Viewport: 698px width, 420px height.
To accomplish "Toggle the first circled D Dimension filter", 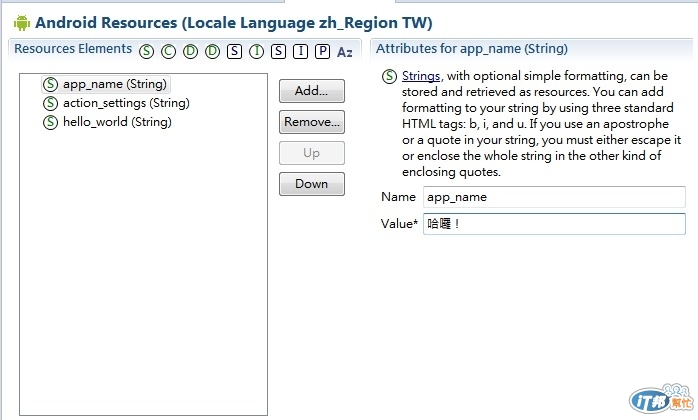I will (190, 51).
